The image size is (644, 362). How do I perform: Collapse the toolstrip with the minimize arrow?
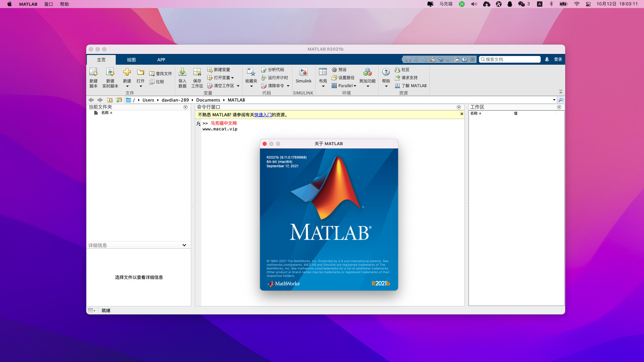click(x=560, y=92)
